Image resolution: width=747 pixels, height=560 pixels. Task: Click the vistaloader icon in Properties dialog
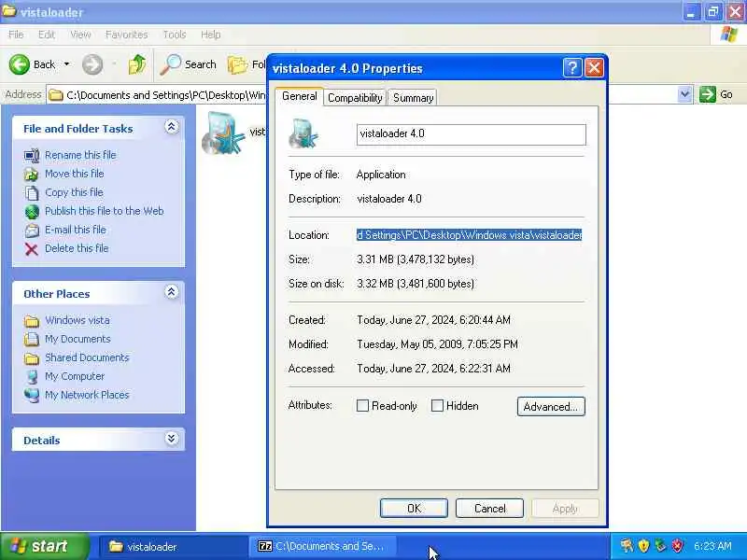303,134
